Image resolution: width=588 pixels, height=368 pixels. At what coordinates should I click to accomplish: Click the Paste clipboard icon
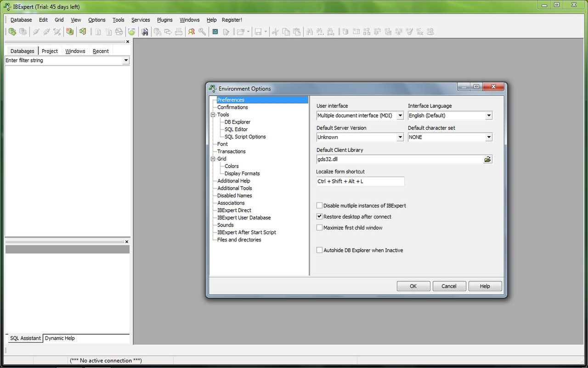[297, 32]
